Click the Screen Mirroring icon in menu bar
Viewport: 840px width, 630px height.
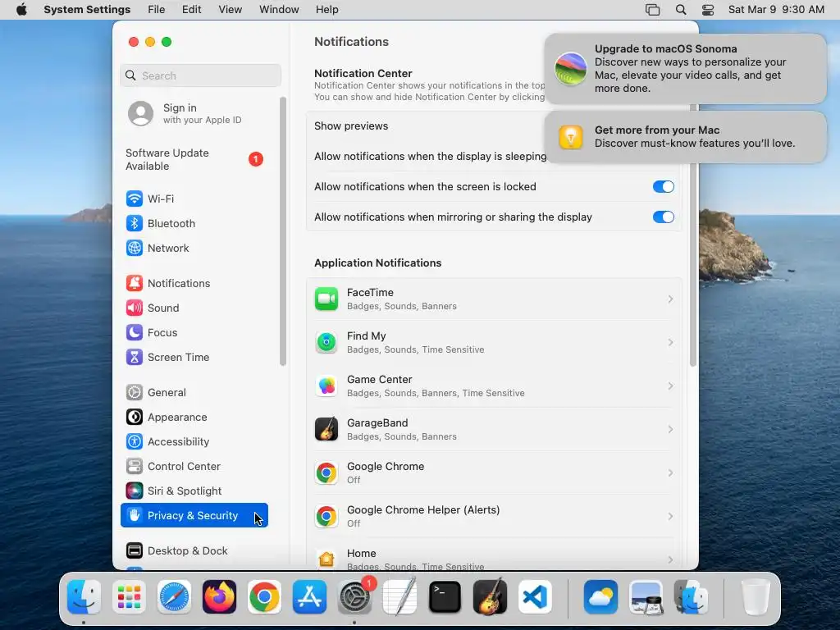tap(652, 10)
